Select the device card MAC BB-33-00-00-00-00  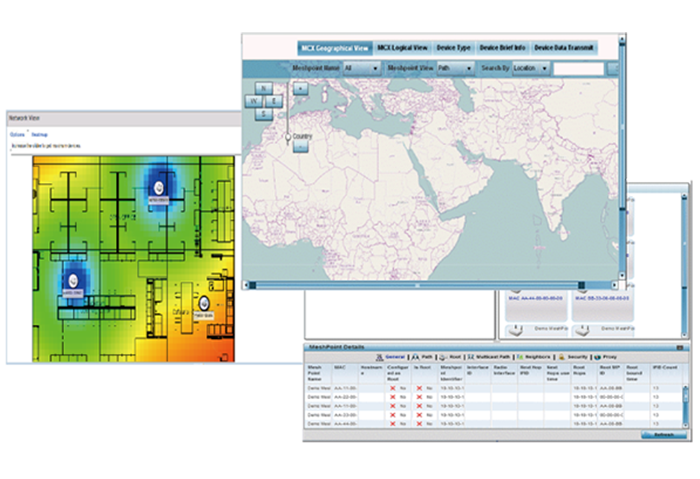coord(602,306)
